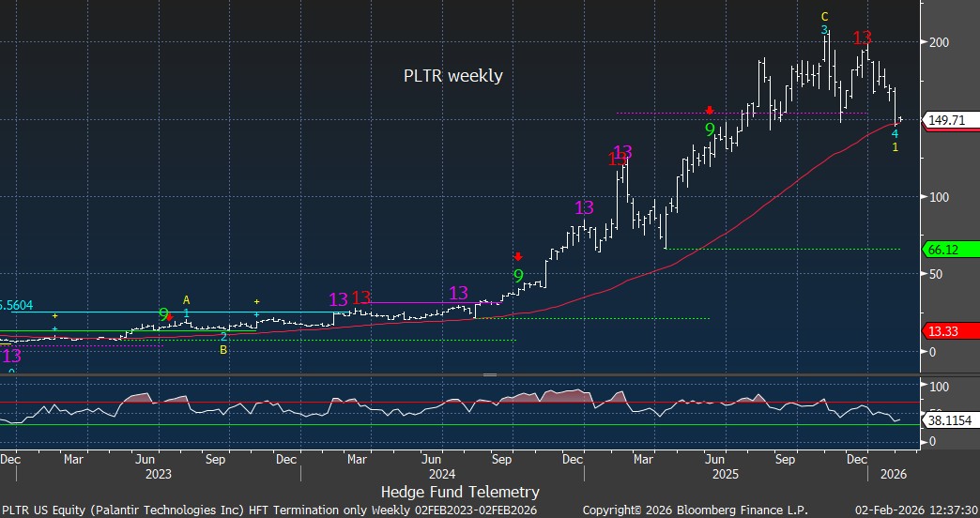Click the cyan 4 wave label below latest bar
This screenshot has height=518, width=980.
(x=895, y=134)
